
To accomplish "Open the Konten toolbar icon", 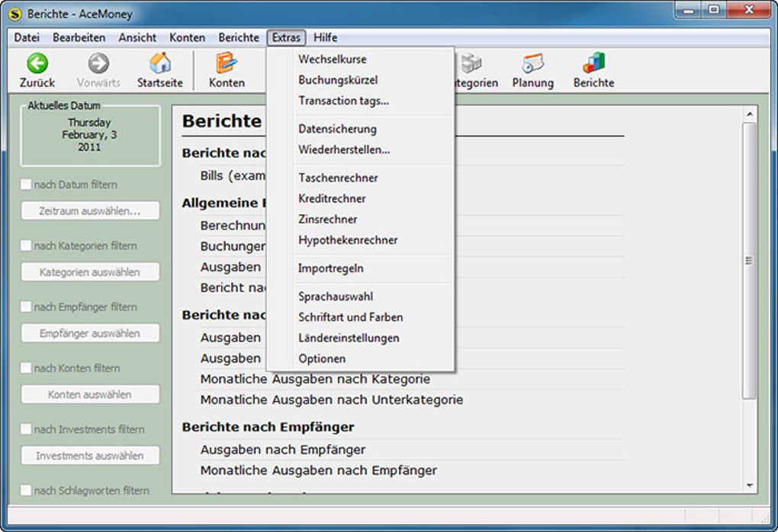I will 227,63.
